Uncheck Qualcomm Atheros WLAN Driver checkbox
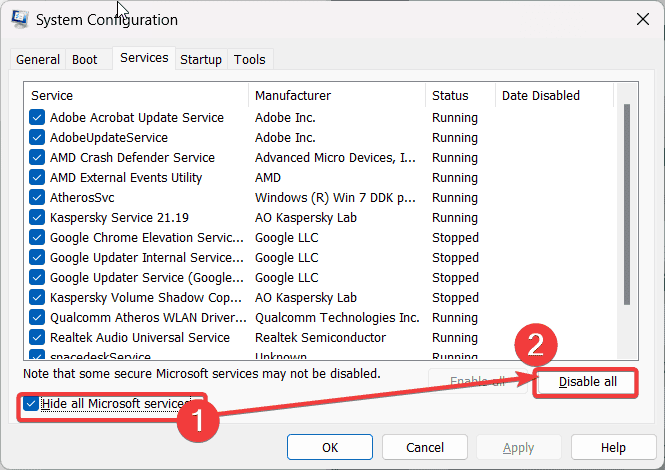The width and height of the screenshot is (665, 470). click(x=37, y=317)
